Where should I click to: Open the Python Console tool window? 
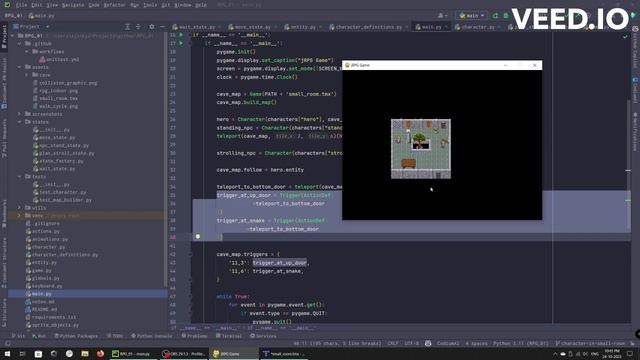pyautogui.click(x=151, y=336)
